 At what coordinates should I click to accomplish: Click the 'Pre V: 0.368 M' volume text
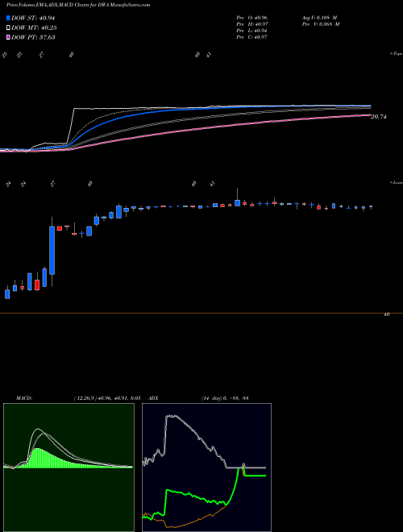(321, 24)
